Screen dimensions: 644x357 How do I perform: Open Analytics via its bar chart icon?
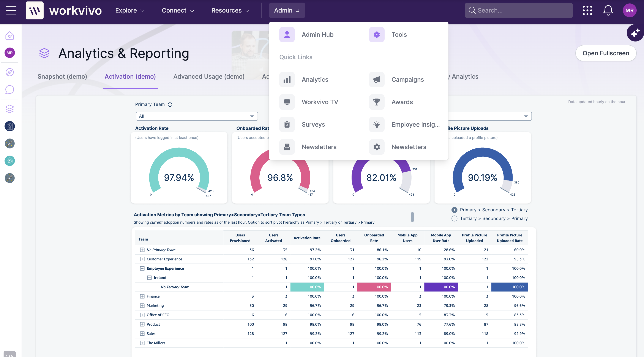[287, 80]
